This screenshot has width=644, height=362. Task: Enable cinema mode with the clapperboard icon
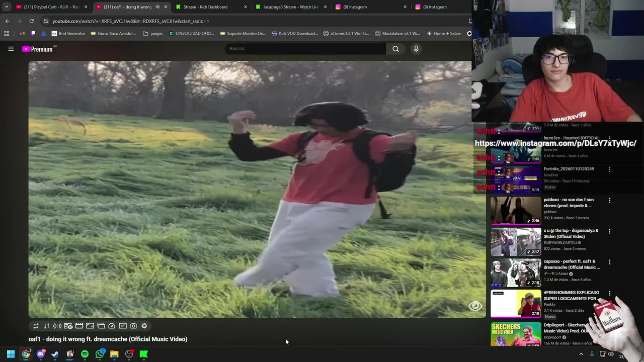(x=79, y=326)
